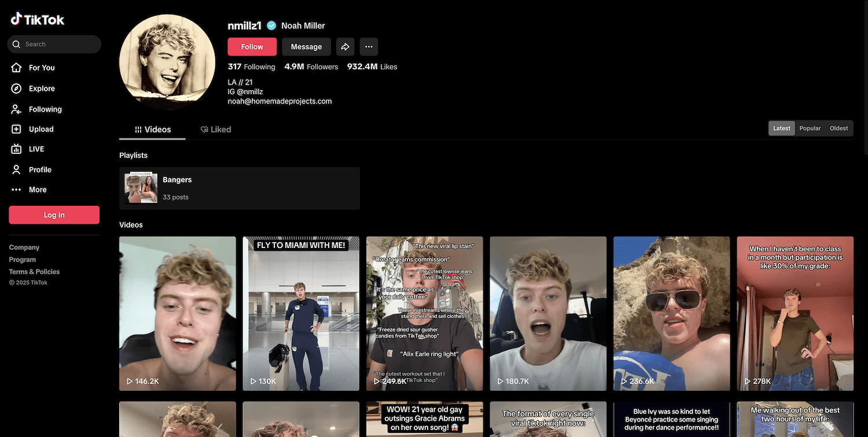
Task: Open the Fly to Miami video thumbnail
Action: coord(301,313)
